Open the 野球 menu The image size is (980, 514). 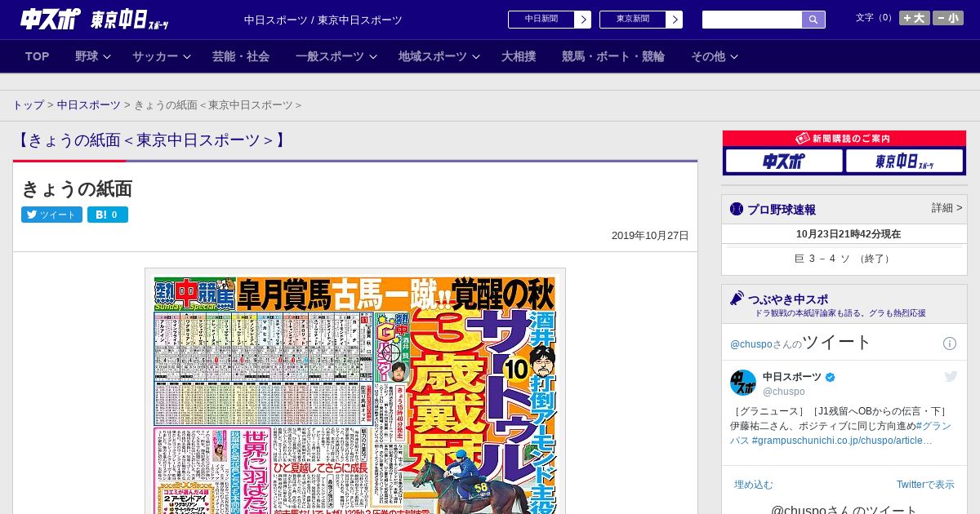pos(87,56)
